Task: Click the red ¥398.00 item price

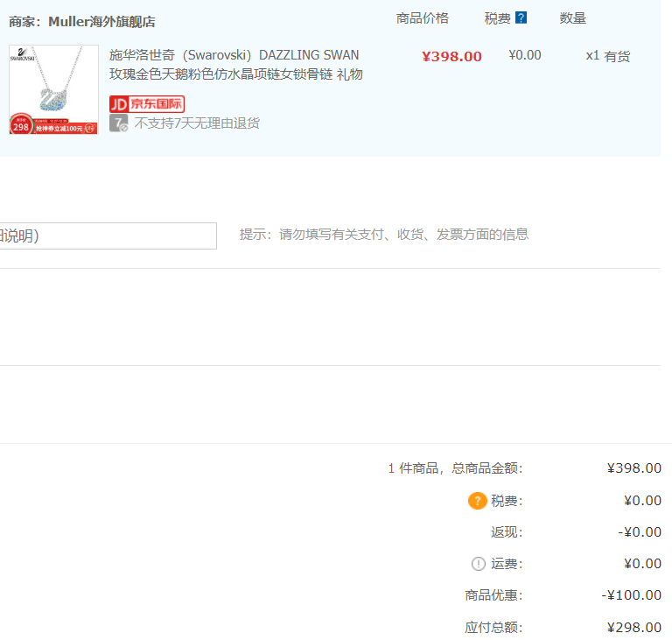Action: tap(451, 56)
